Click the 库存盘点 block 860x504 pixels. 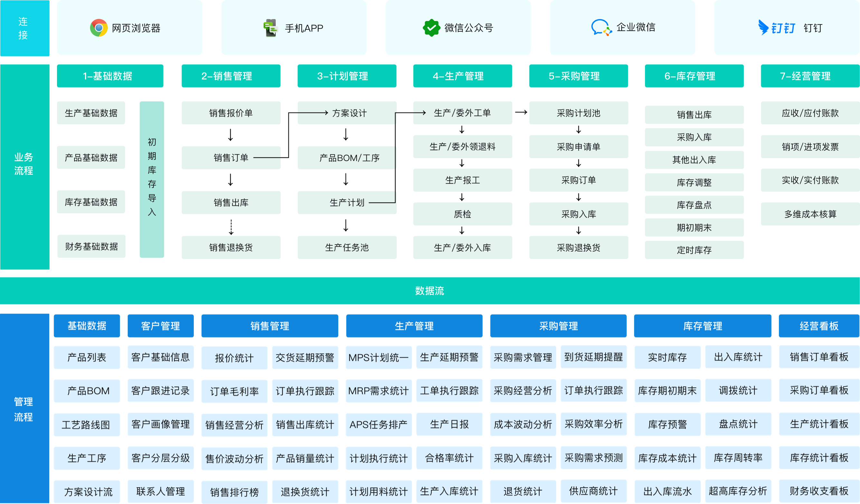click(x=694, y=205)
